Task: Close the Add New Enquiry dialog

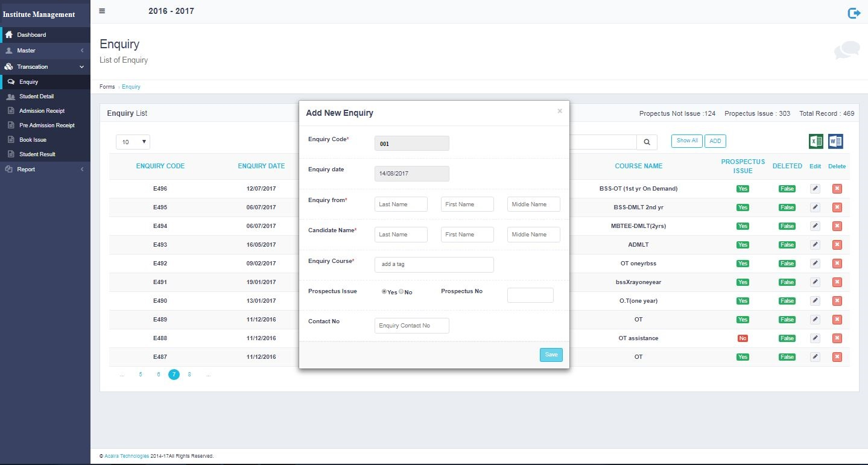Action: tap(560, 111)
